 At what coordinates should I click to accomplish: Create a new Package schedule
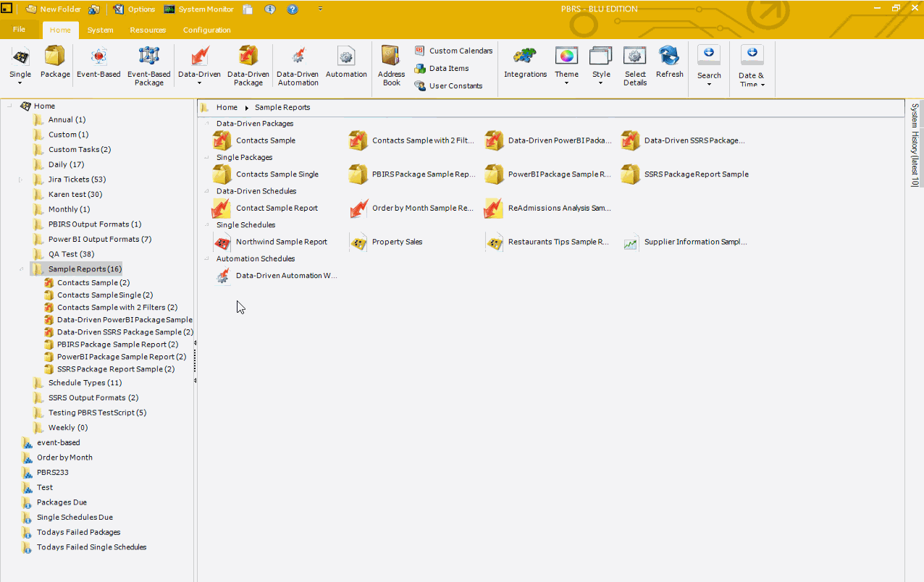55,61
